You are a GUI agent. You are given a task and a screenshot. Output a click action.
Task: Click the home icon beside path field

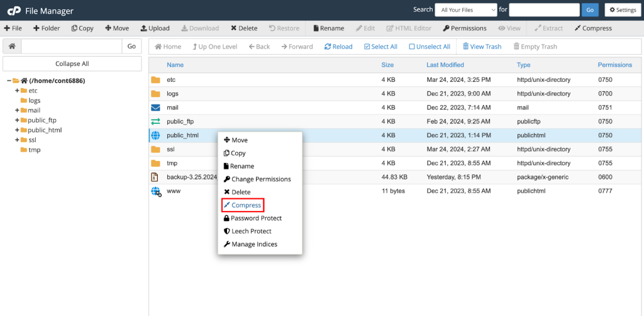[12, 47]
